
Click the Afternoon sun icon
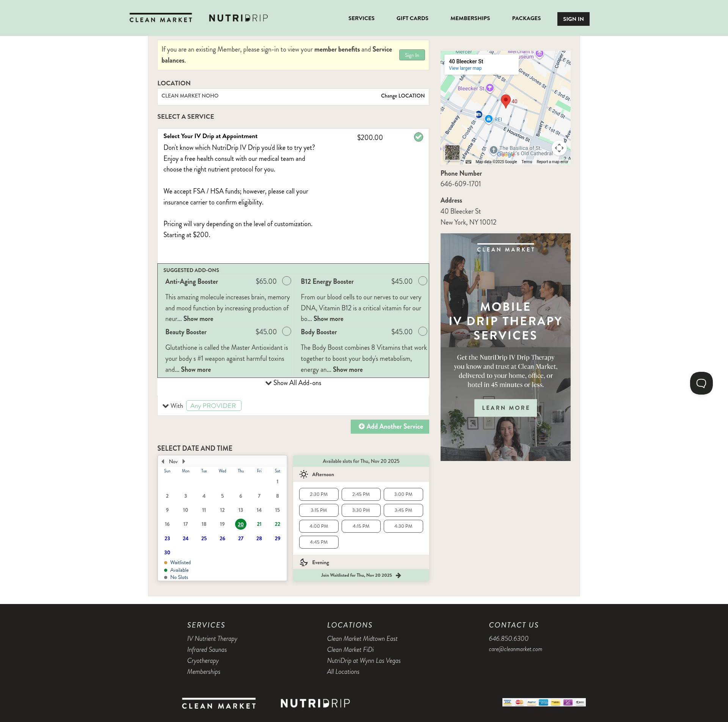click(304, 475)
